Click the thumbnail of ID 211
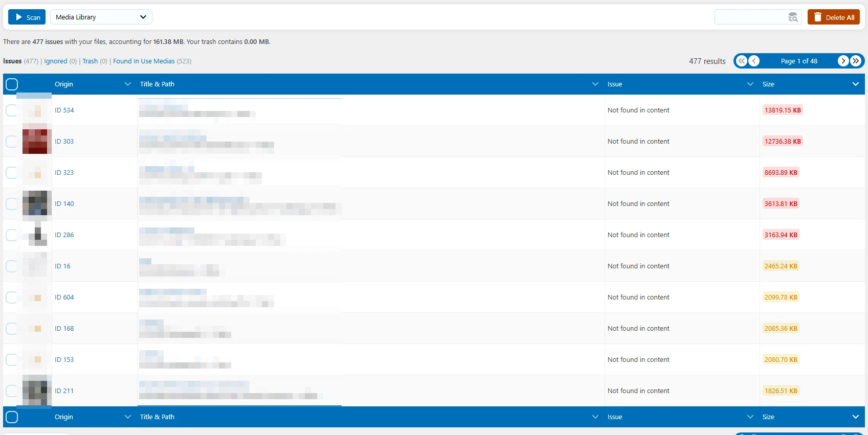The height and width of the screenshot is (435, 868). [x=37, y=391]
